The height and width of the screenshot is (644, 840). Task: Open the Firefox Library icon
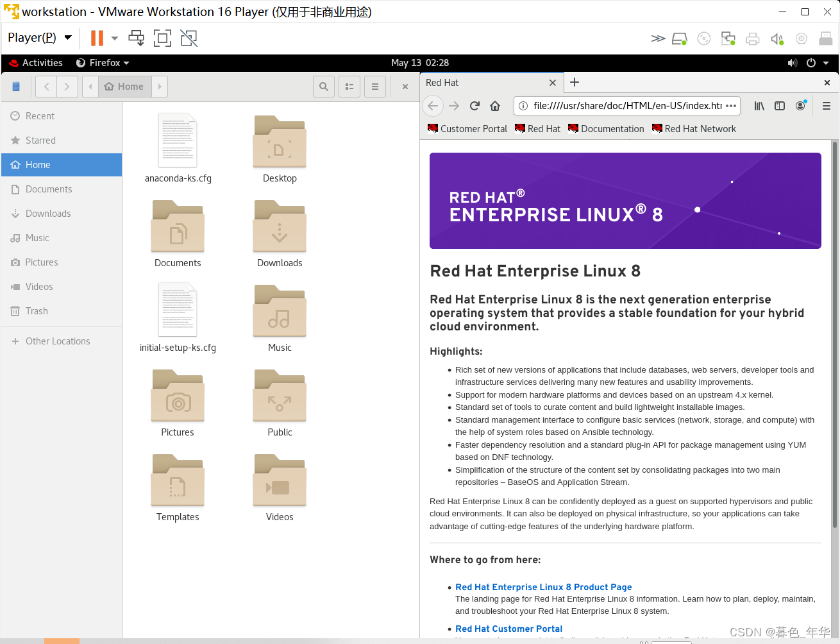click(759, 106)
